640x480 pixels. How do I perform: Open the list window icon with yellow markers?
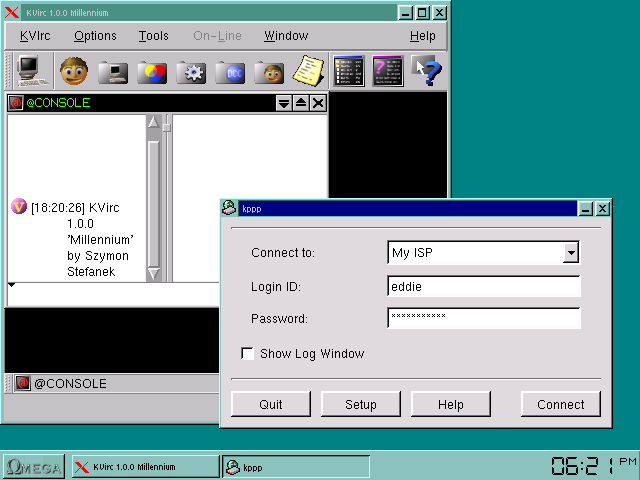click(x=349, y=71)
